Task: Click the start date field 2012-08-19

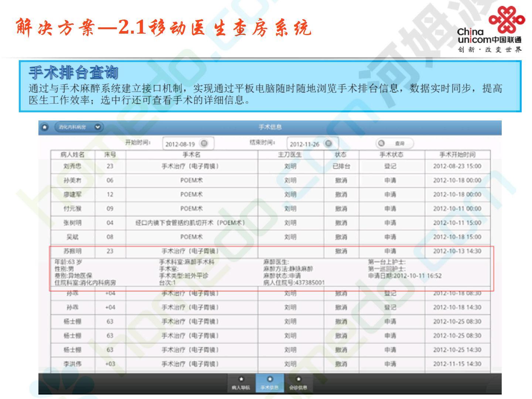Action: (180, 144)
